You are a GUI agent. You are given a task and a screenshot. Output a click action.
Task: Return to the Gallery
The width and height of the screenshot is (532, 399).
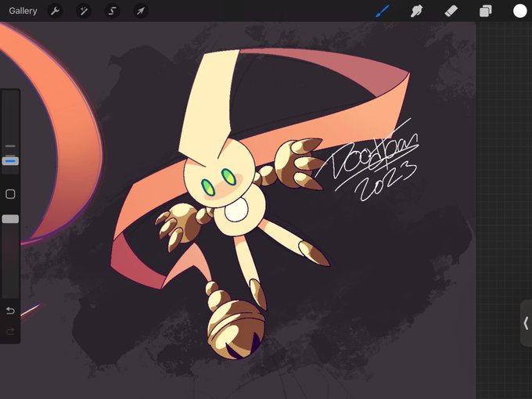tap(23, 11)
